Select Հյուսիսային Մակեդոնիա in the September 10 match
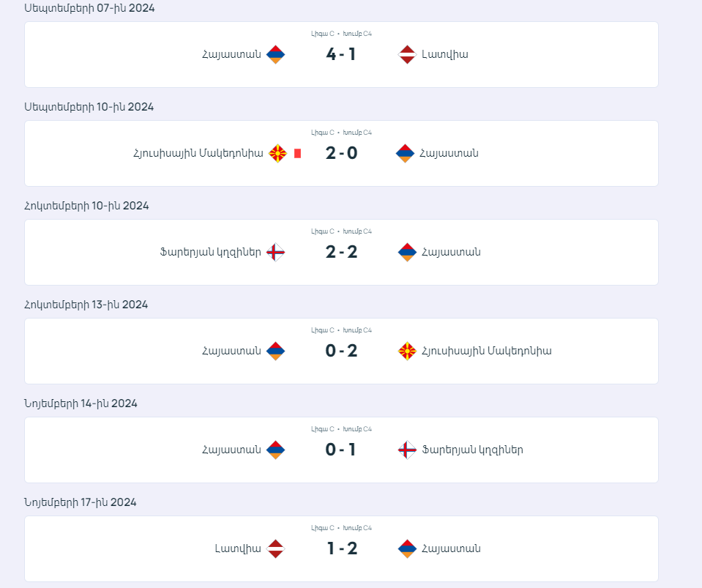The height and width of the screenshot is (588, 702). tap(198, 154)
